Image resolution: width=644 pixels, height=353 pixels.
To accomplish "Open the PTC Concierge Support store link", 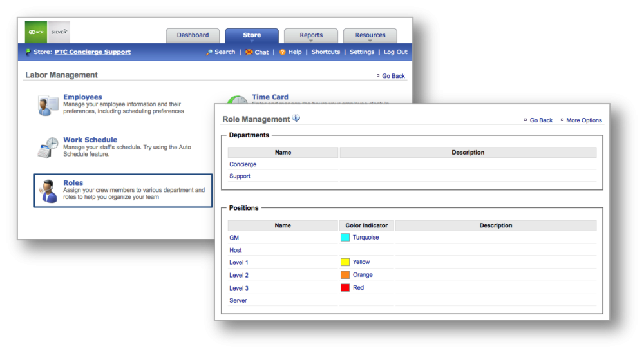I will pos(92,52).
